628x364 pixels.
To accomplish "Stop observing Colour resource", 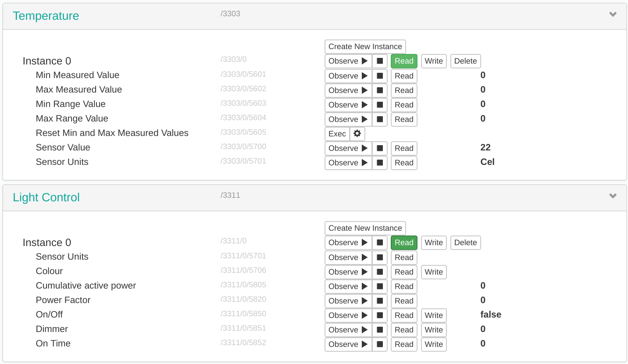I will (x=380, y=272).
